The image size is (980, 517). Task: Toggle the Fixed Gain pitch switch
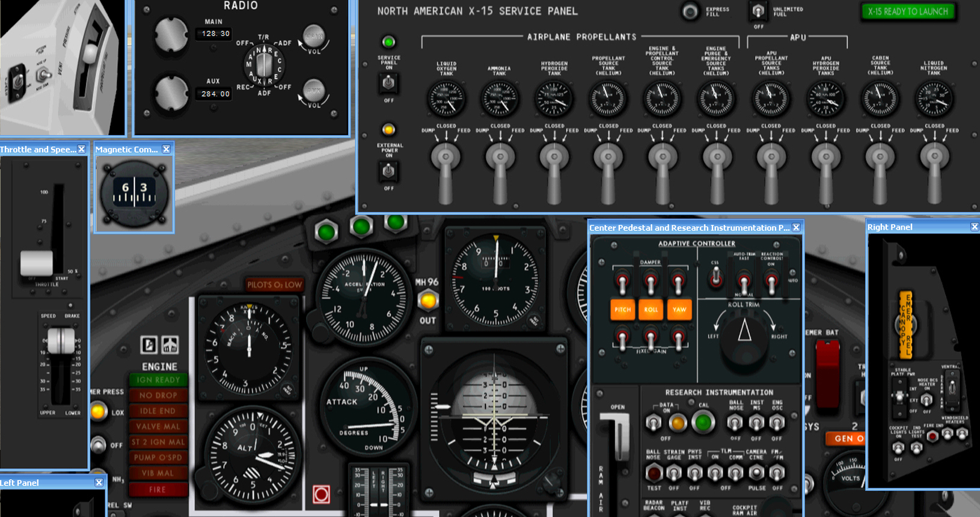622,338
